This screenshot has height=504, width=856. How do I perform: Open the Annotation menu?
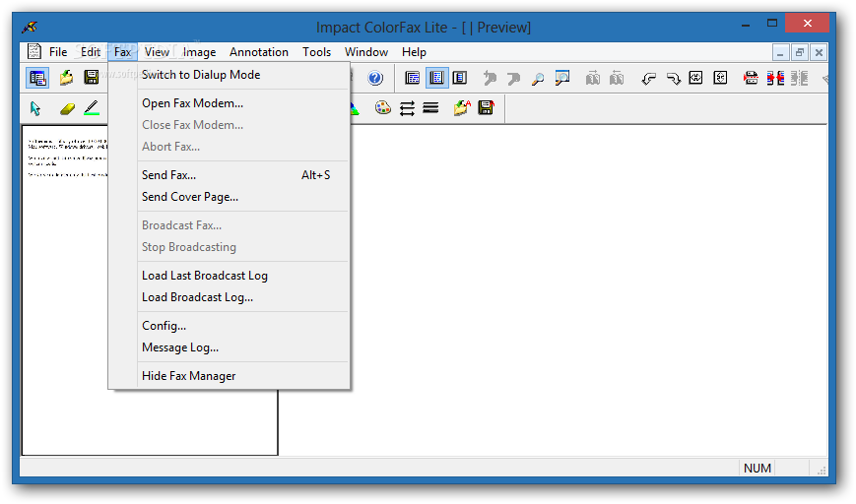tap(259, 52)
